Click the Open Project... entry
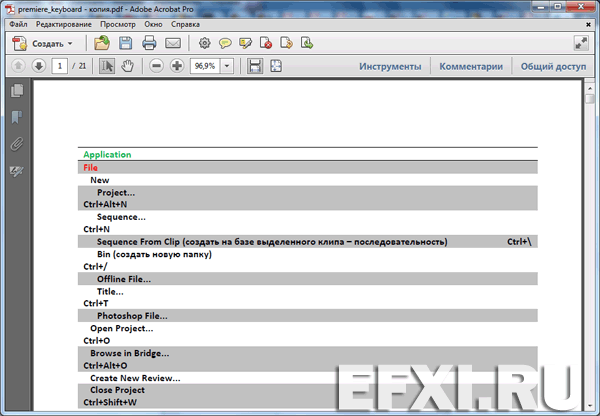 tap(122, 328)
